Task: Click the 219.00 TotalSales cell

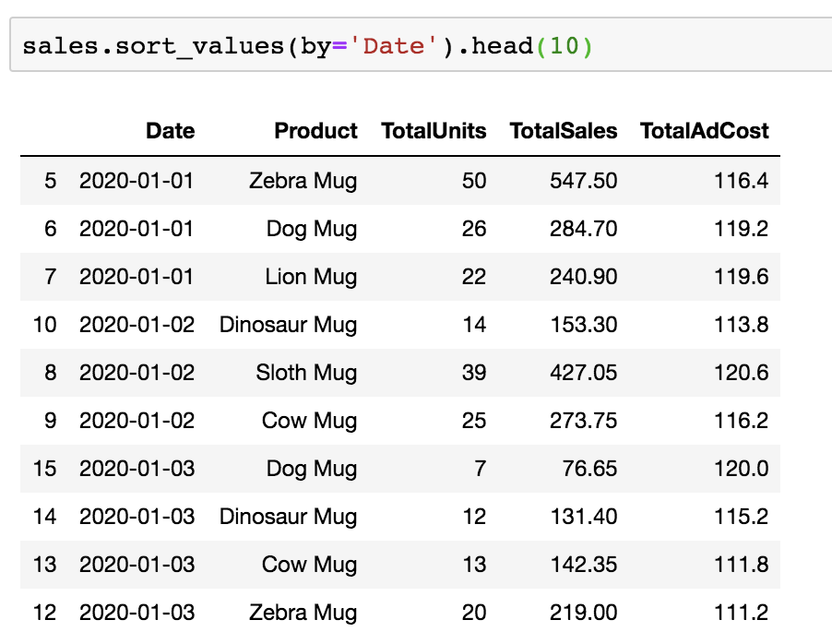Action: (585, 612)
